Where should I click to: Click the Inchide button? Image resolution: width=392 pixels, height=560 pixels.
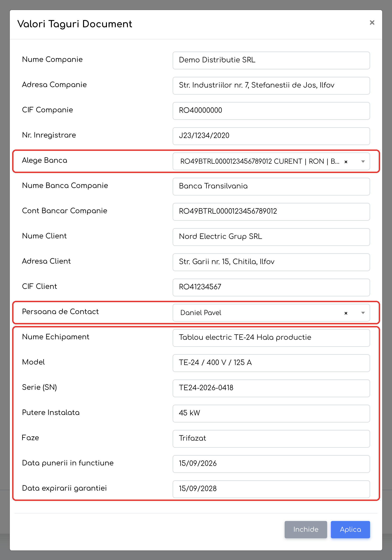pos(305,529)
